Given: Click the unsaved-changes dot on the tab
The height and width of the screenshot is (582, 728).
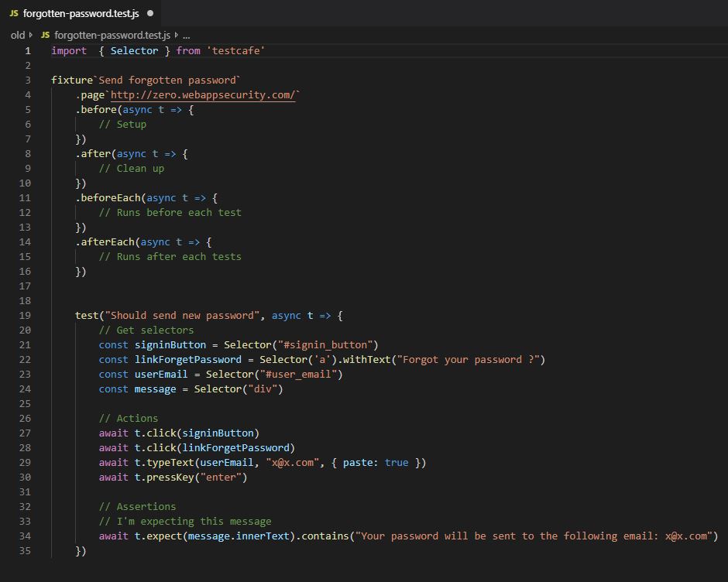Looking at the screenshot, I should [x=149, y=13].
